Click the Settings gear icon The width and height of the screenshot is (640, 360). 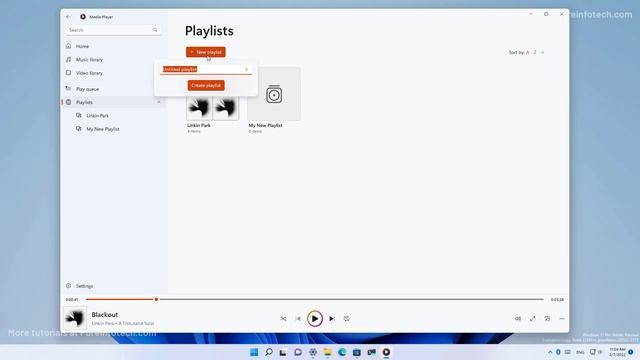[x=69, y=286]
